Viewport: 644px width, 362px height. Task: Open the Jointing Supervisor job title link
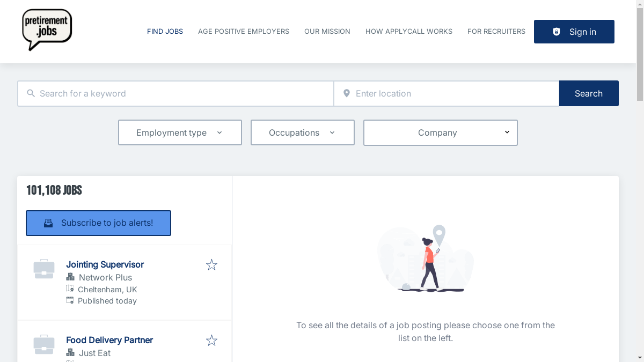[x=105, y=264]
